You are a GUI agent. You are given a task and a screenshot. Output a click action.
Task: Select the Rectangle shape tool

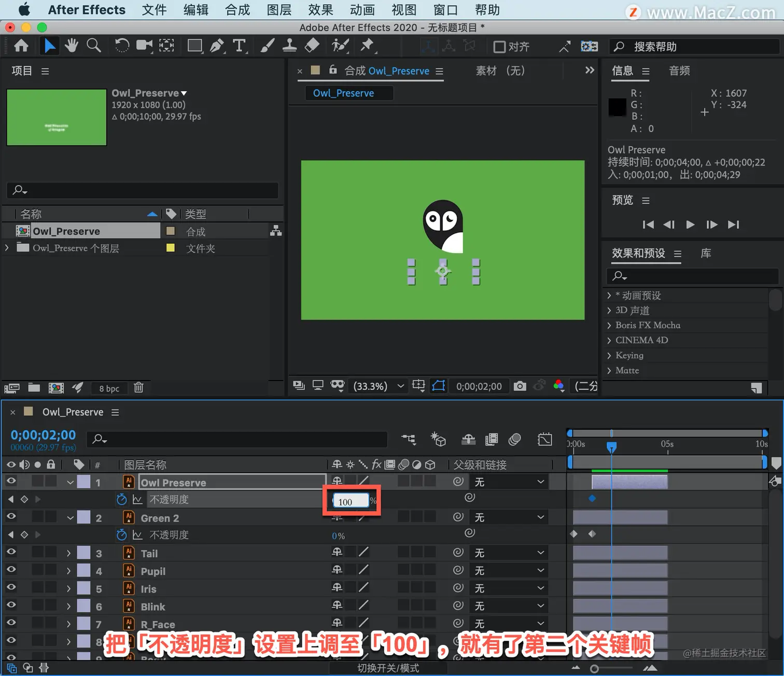pyautogui.click(x=195, y=46)
